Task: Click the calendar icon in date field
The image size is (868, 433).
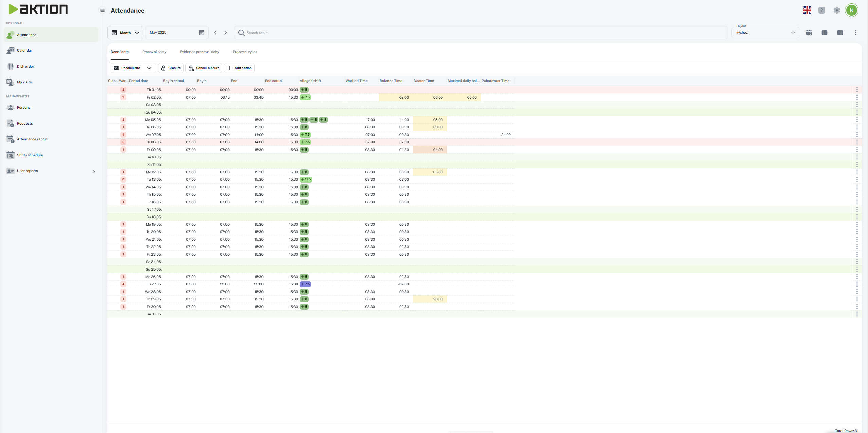Action: point(201,33)
